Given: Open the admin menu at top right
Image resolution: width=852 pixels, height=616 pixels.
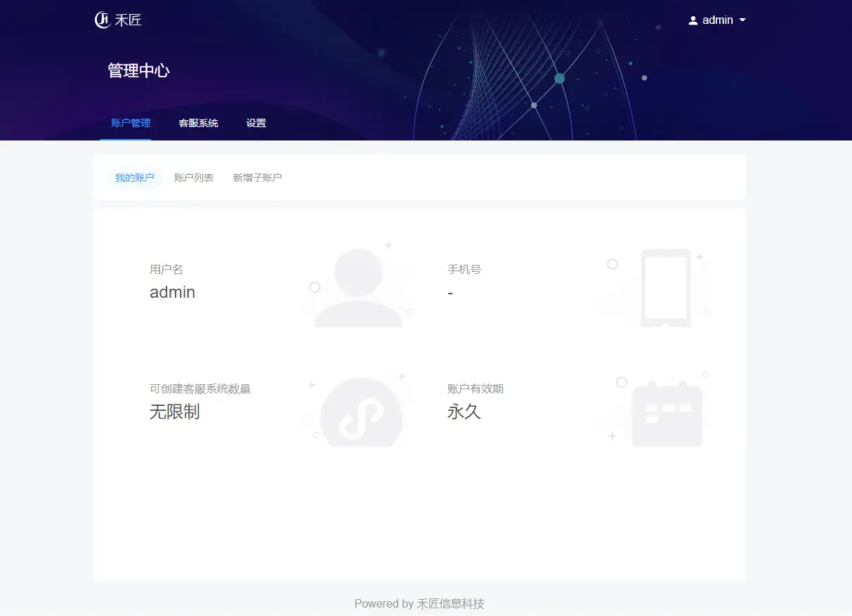Looking at the screenshot, I should tap(716, 20).
